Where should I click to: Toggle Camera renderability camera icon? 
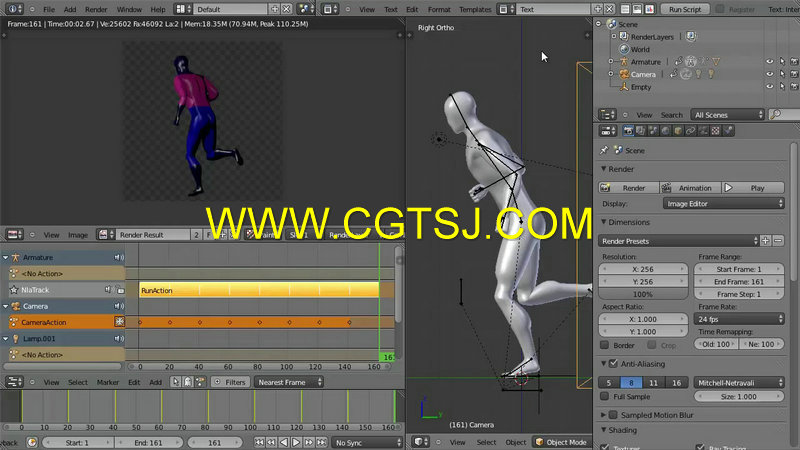click(794, 74)
